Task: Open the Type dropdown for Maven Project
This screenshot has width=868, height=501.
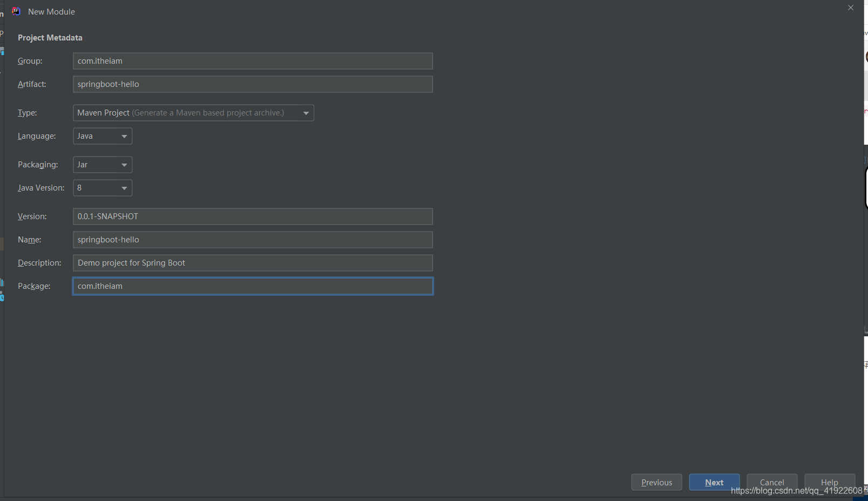Action: pos(193,113)
